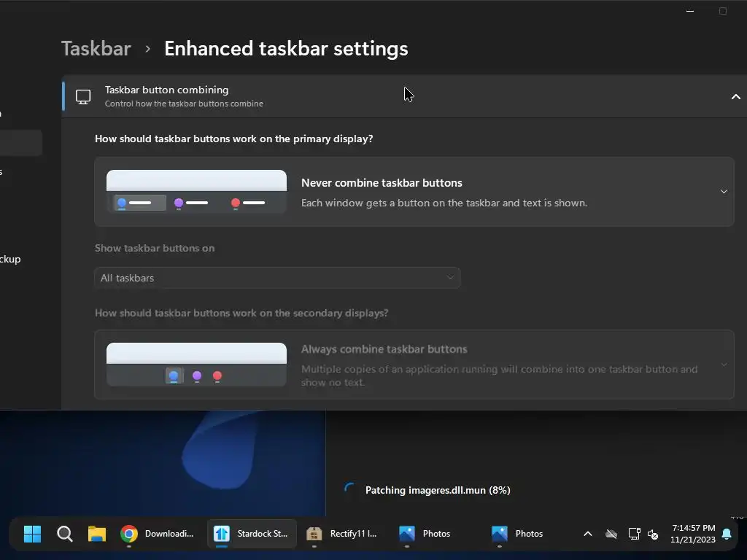747x560 pixels.
Task: Go back to Taskbar via breadcrumb
Action: [x=96, y=49]
